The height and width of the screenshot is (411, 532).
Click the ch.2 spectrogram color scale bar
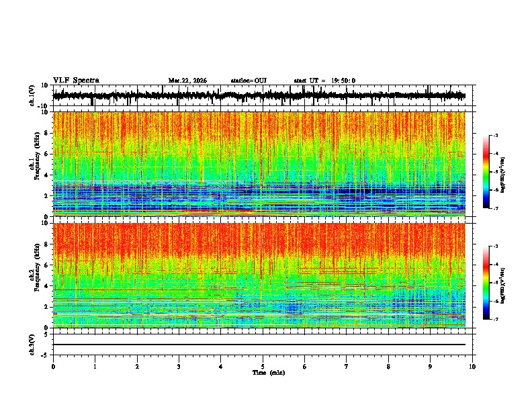pos(486,283)
